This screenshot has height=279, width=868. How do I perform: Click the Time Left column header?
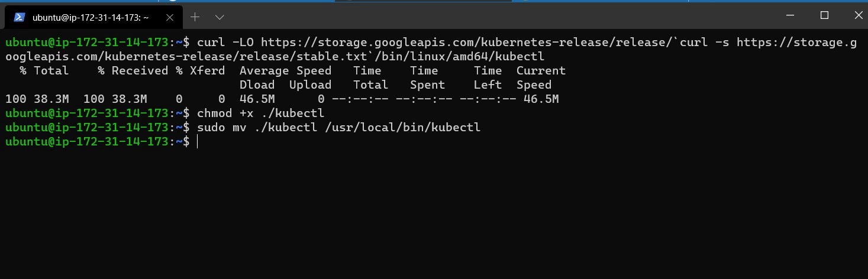488,78
